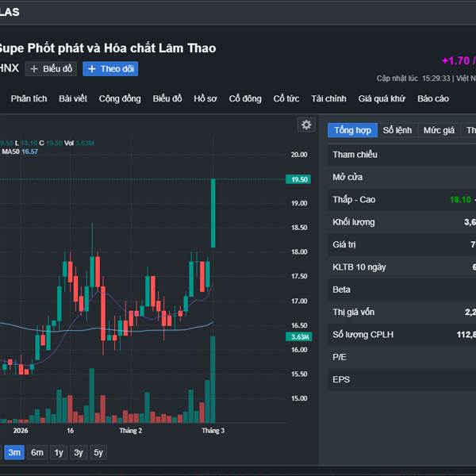Select the 6m chart range
Viewport: 476px width, 476px height.
click(37, 453)
